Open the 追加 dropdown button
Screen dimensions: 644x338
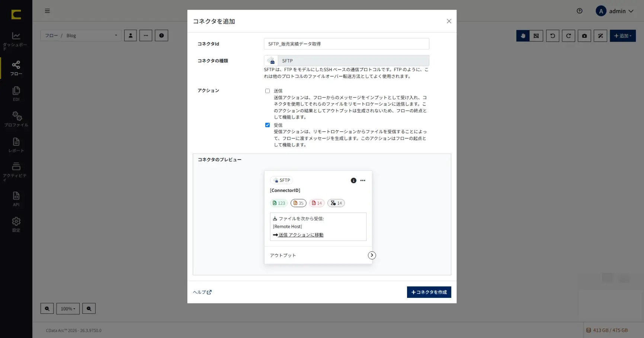pos(623,36)
